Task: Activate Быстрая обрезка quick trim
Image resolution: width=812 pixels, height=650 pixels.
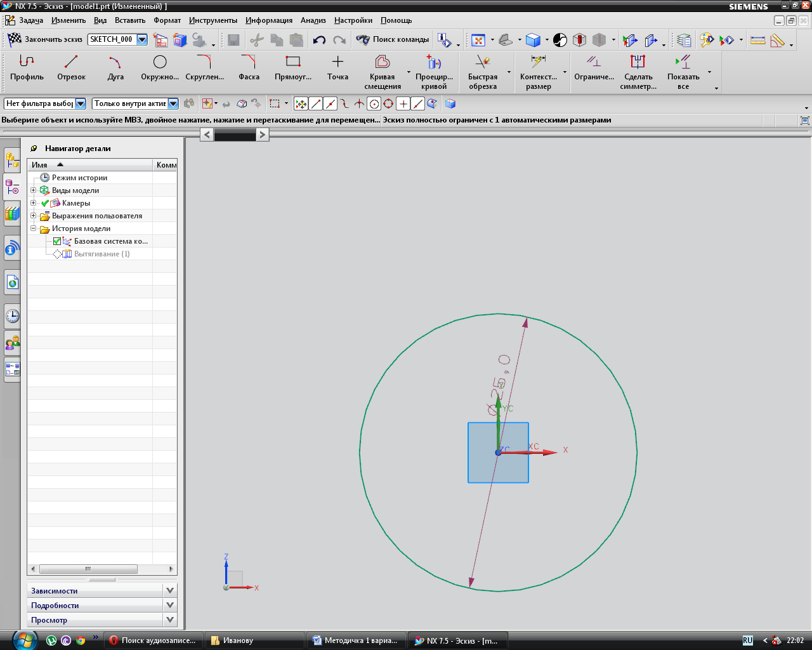Action: 483,72
